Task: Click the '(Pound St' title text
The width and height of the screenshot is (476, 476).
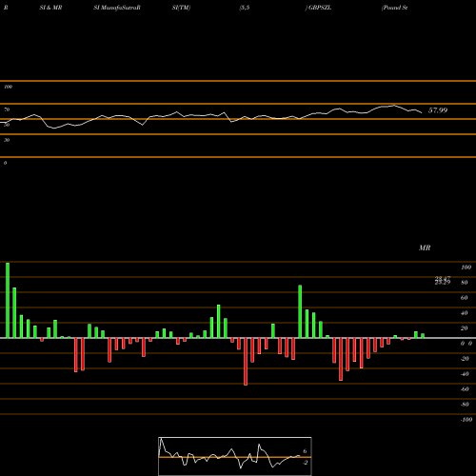Action: [x=394, y=8]
